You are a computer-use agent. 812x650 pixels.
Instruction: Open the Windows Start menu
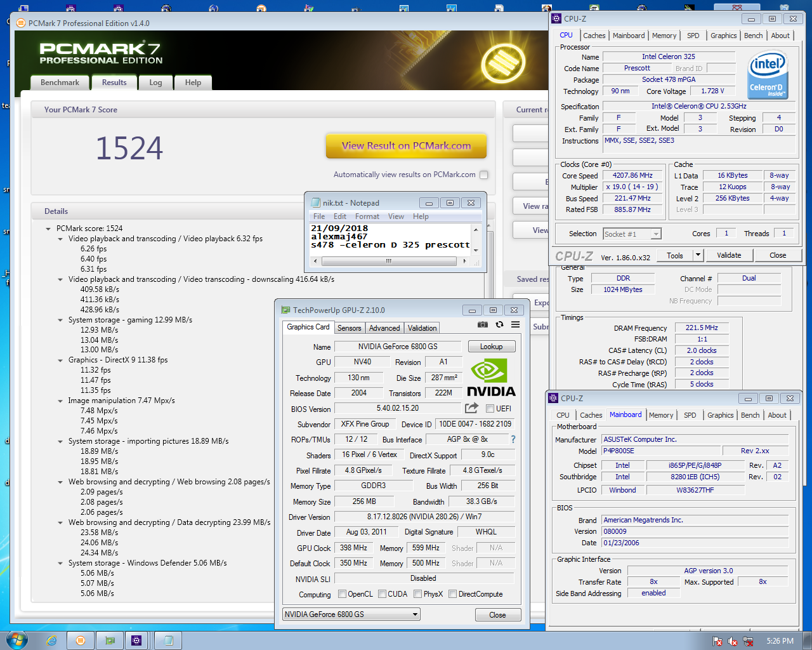17,640
